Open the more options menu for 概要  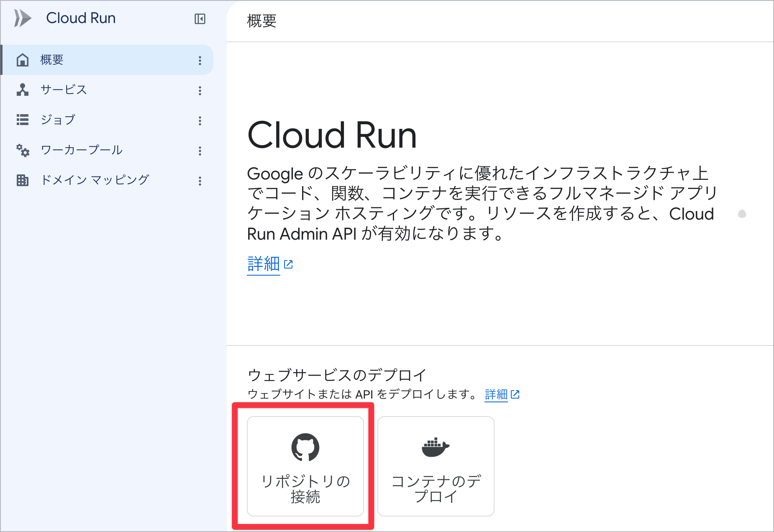(200, 61)
